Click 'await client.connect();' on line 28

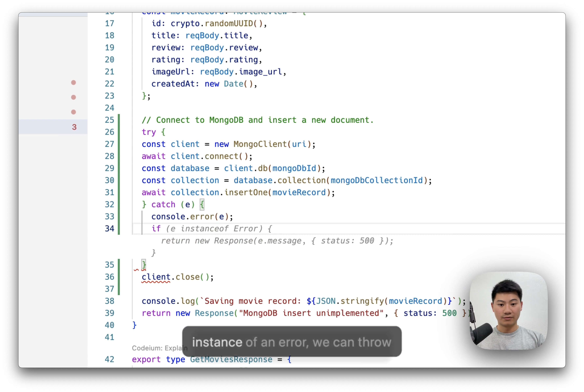197,156
